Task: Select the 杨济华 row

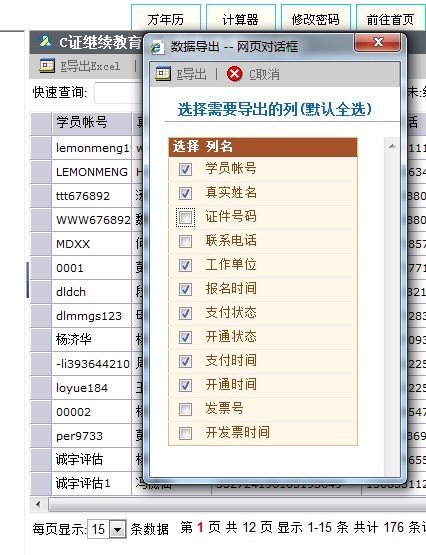Action: pyautogui.click(x=91, y=340)
